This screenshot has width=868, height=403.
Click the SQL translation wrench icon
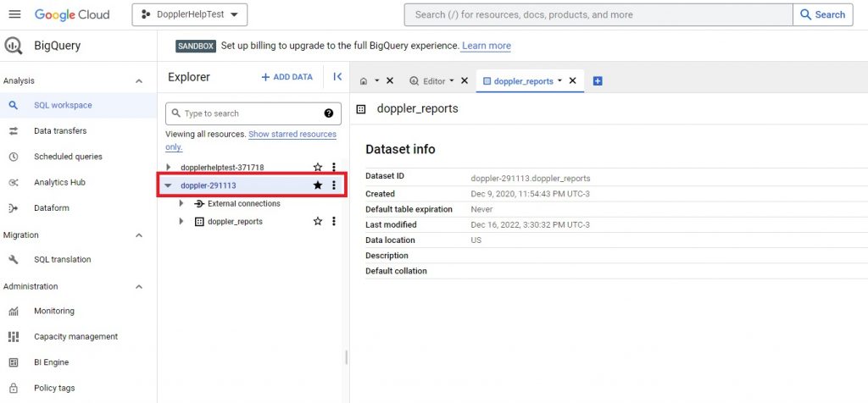[14, 259]
